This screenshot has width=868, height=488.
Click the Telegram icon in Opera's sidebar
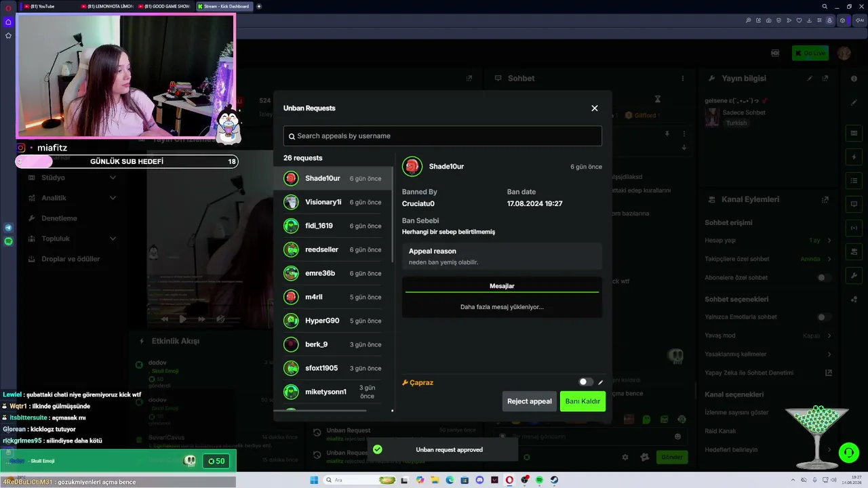pos(8,228)
